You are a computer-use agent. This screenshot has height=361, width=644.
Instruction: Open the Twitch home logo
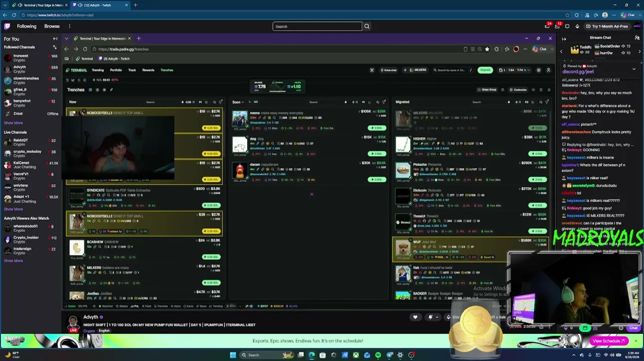click(x=7, y=26)
